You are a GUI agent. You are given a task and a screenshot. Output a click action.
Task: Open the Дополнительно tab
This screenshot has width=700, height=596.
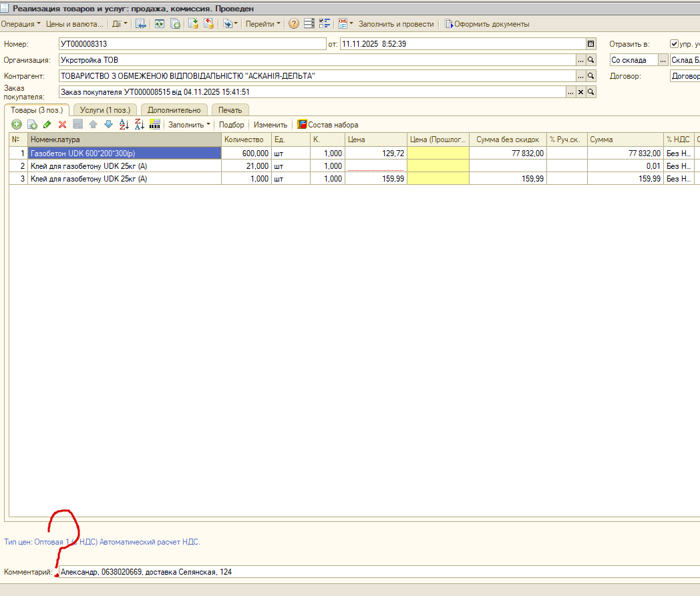(174, 110)
